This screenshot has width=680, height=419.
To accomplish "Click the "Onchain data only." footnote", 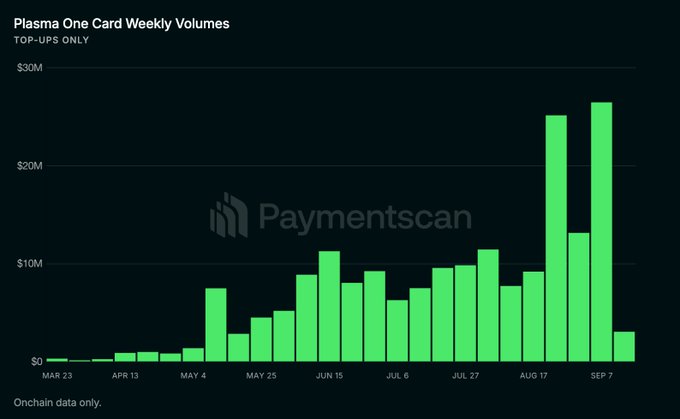I will (57, 403).
